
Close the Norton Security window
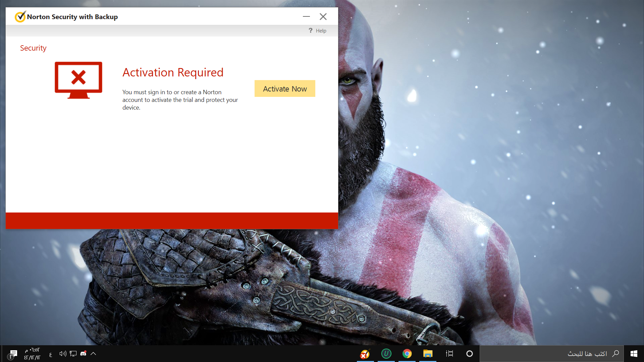[323, 16]
